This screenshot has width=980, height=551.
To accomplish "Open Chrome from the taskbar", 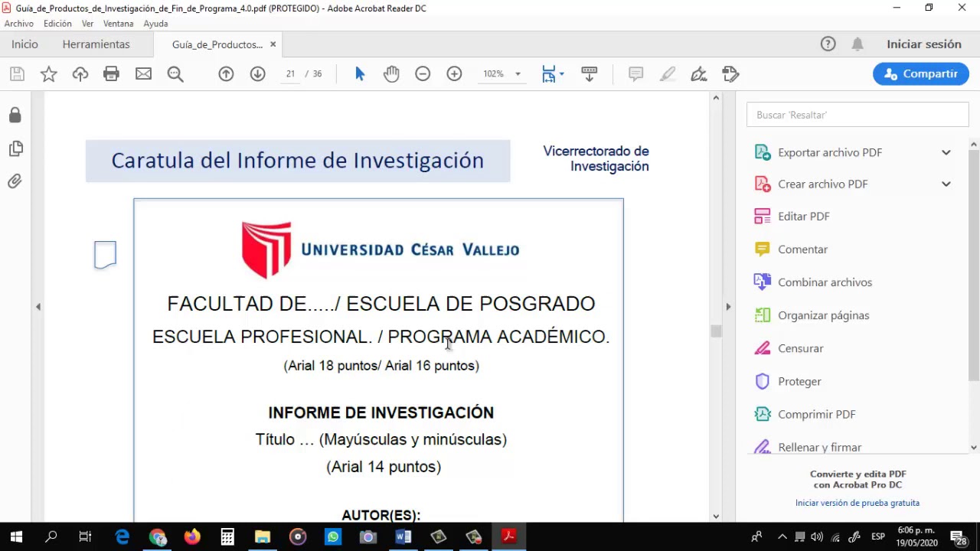I will click(x=158, y=537).
